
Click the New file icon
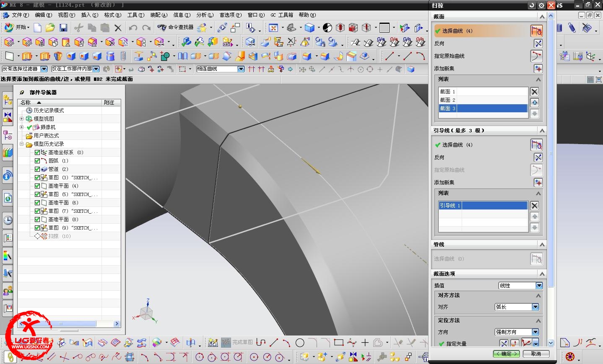pos(38,28)
